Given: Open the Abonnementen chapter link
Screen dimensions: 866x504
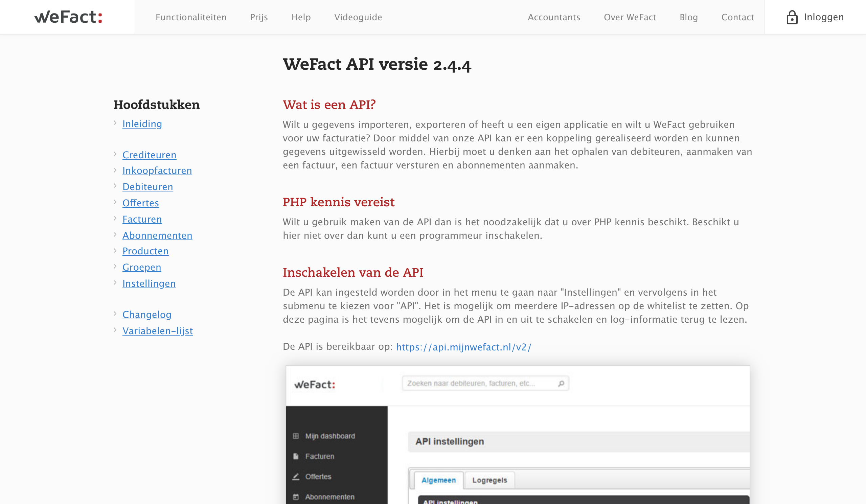Looking at the screenshot, I should pyautogui.click(x=157, y=235).
